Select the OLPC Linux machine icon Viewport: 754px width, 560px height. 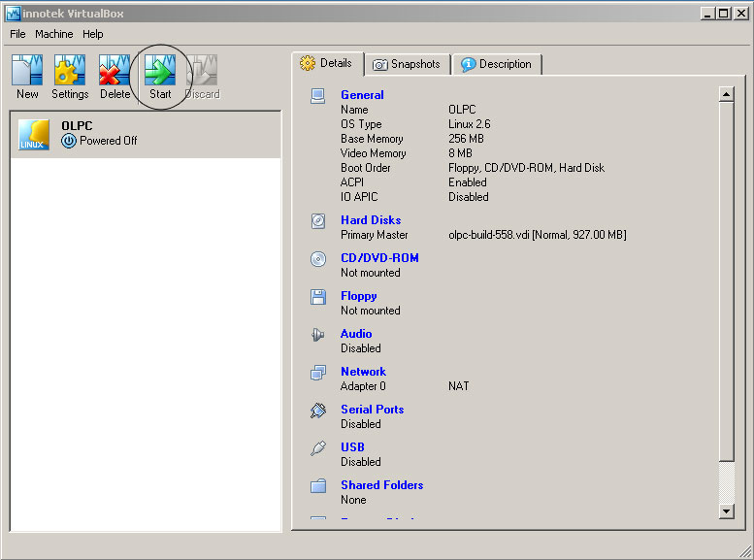coord(34,135)
